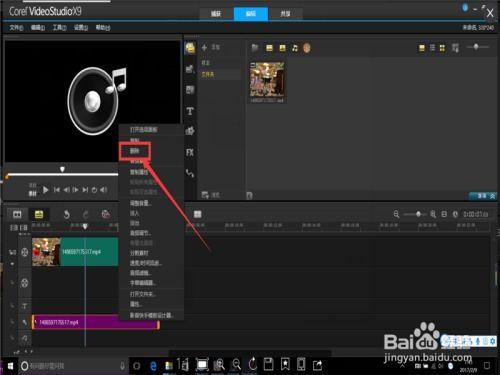Toggle show photos filter in library
Screen dimensions: 500x375
282,48
